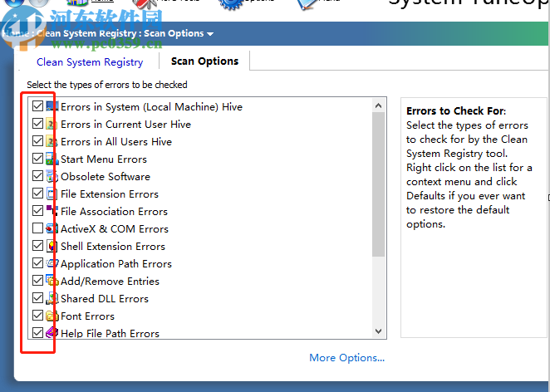Select 'Errors in System (Local Machine) Hive' label
Image resolution: width=550 pixels, height=392 pixels.
click(151, 106)
